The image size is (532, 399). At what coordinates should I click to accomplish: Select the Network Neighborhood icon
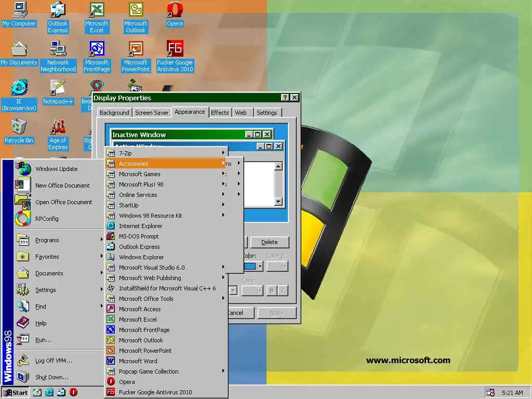pyautogui.click(x=58, y=56)
